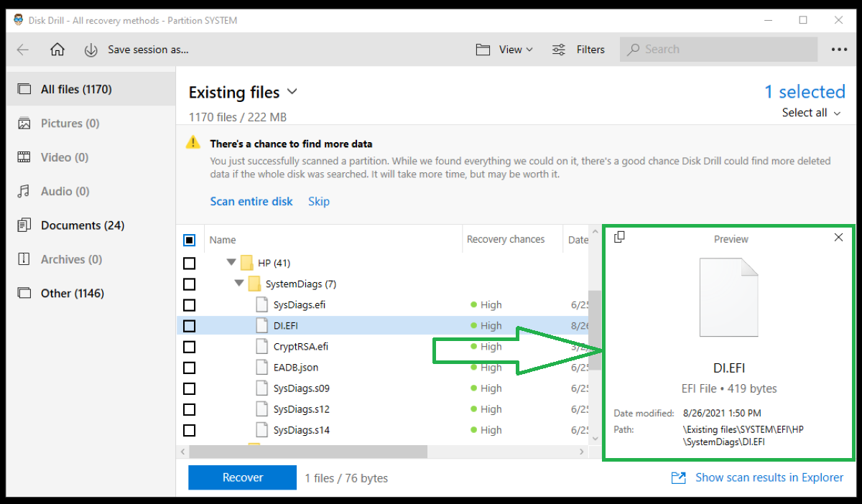
Task: Click the yellow warning triangle icon
Action: click(x=193, y=142)
